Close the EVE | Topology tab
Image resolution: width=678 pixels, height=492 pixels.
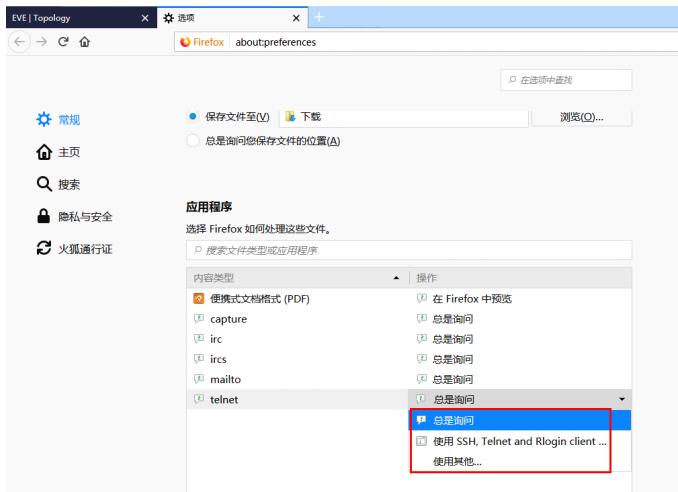click(145, 18)
